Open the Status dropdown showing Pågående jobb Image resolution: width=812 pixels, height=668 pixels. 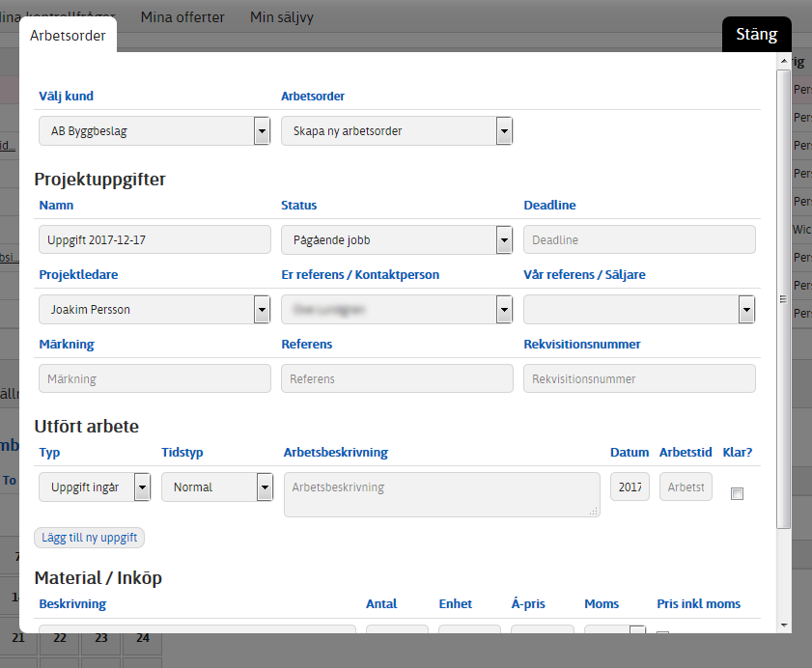[397, 239]
